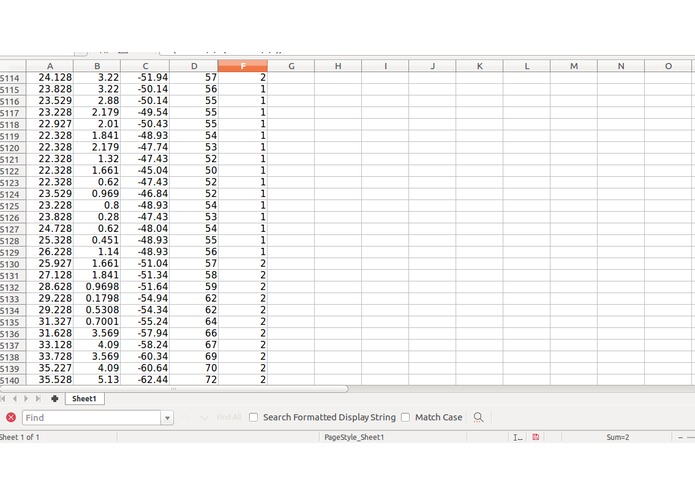Select column G header
This screenshot has width=695, height=494.
(291, 66)
